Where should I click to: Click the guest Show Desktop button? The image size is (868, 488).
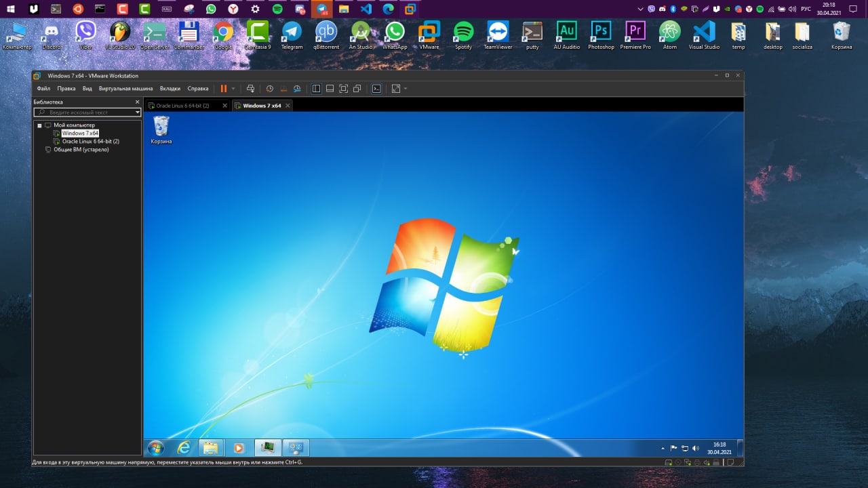[740, 448]
